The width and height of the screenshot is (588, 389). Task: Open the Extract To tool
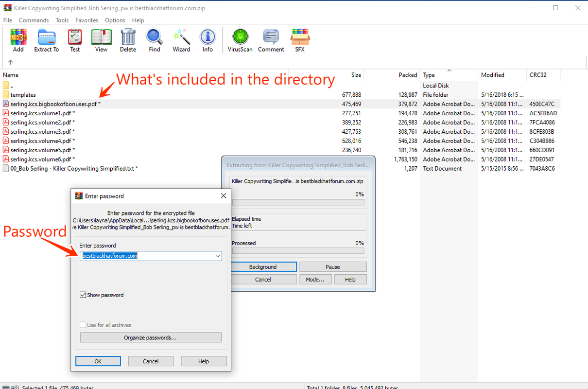(x=47, y=40)
